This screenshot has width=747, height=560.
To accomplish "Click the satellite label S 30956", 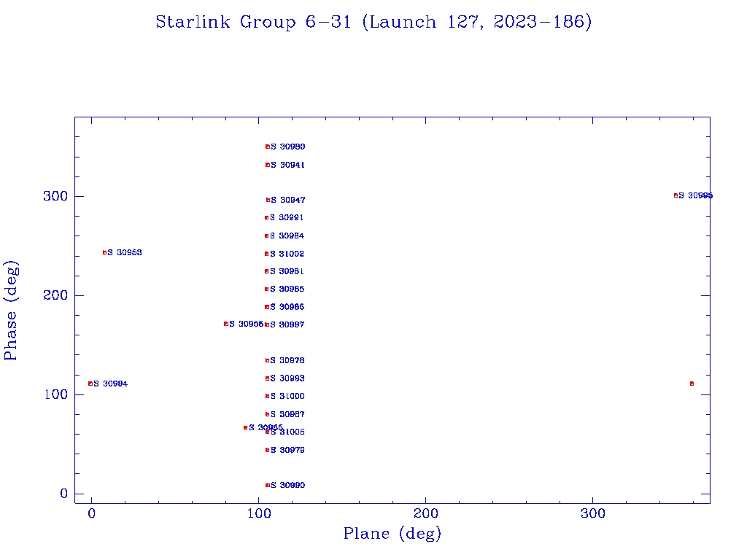I will [247, 324].
